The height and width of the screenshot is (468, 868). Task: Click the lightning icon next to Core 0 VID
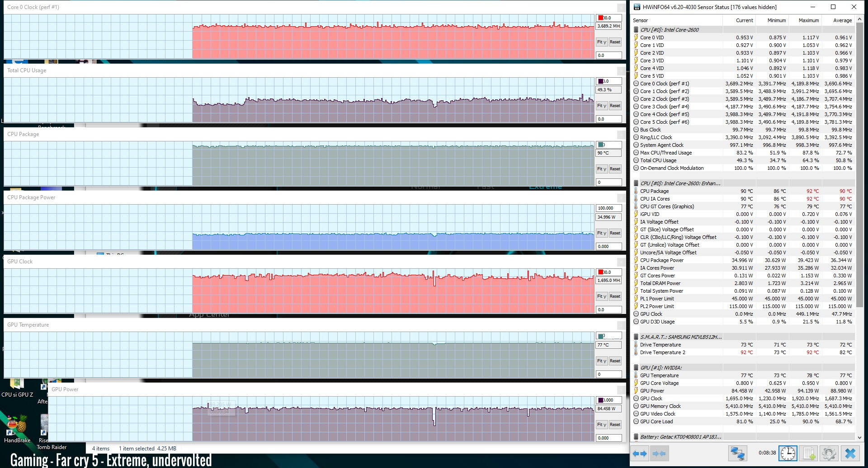(x=636, y=37)
